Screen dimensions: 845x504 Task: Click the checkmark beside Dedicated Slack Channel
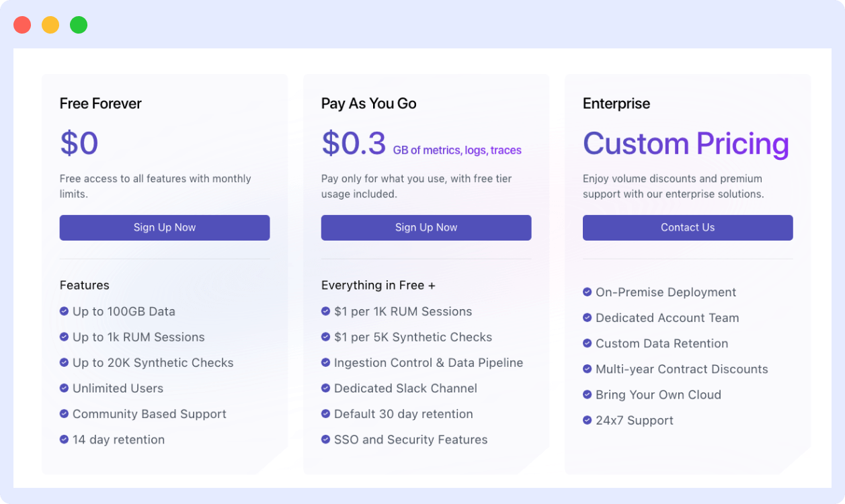(325, 388)
